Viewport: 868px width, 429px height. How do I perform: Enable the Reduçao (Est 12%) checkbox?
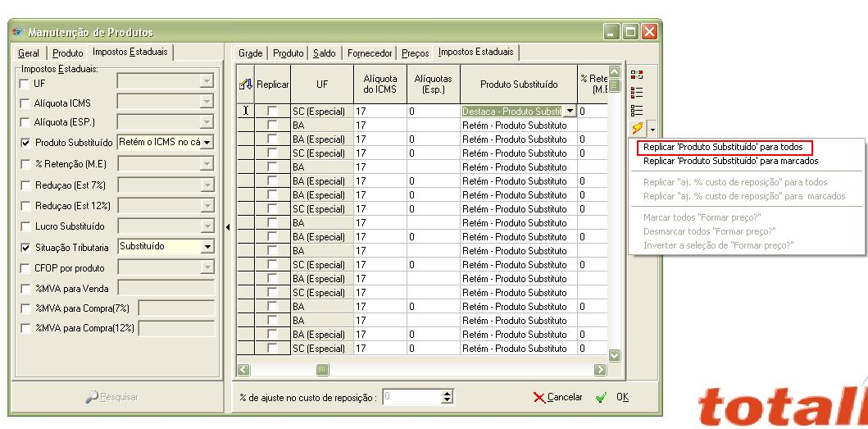25,206
